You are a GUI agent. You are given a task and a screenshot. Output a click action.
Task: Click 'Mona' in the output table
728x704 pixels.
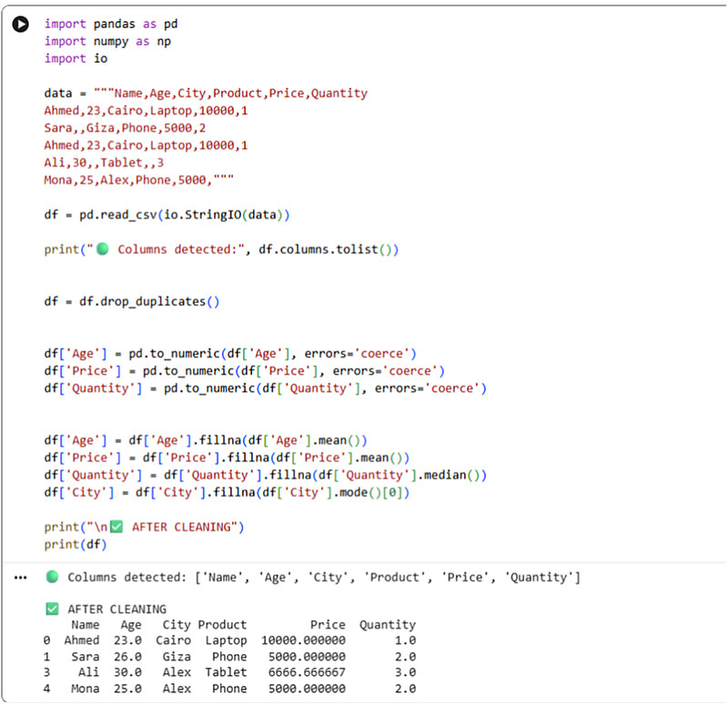85,689
